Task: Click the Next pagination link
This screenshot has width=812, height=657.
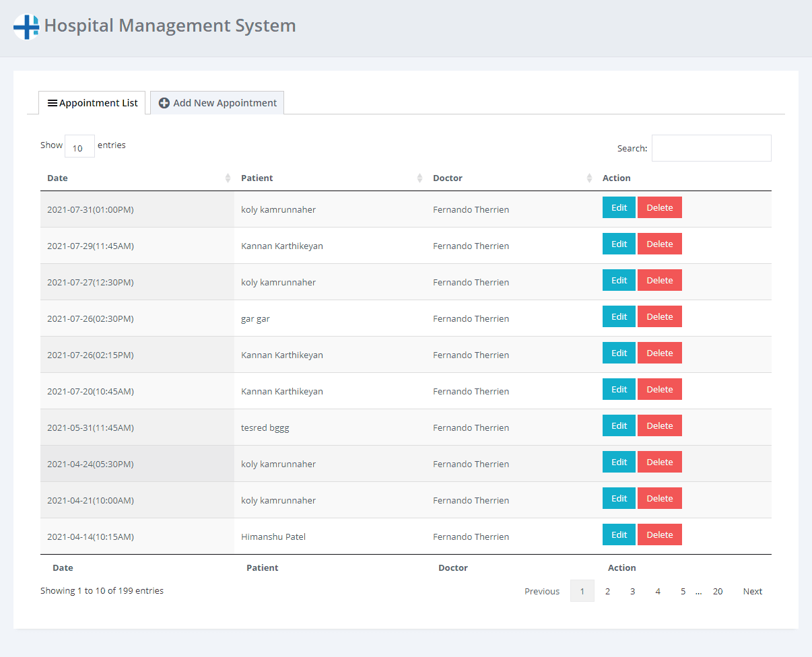Action: point(752,591)
